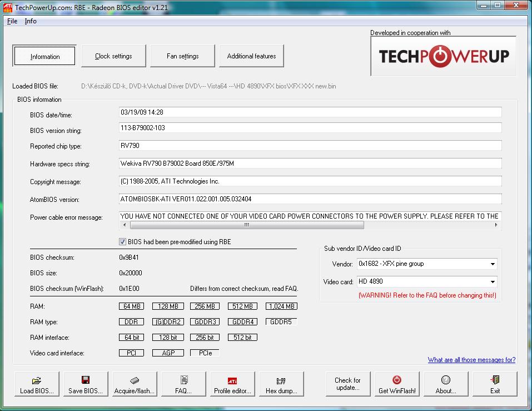Click the Load BIOS folder icon
Viewport: 532px width, 411px height.
pos(37,380)
